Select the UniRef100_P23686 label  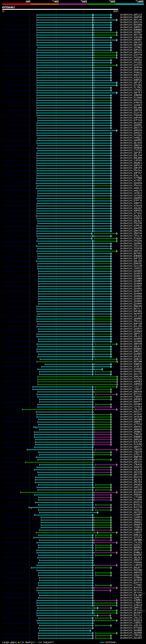point(131,98)
